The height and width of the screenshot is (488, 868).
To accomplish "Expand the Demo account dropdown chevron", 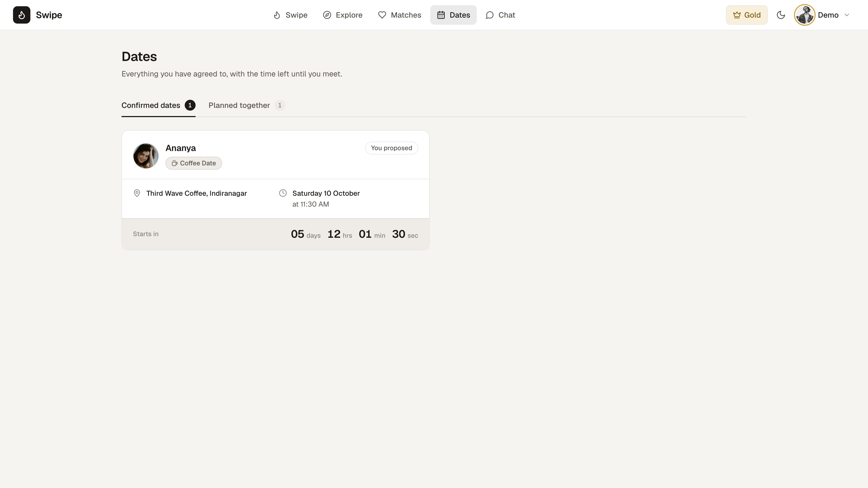I will coord(846,15).
